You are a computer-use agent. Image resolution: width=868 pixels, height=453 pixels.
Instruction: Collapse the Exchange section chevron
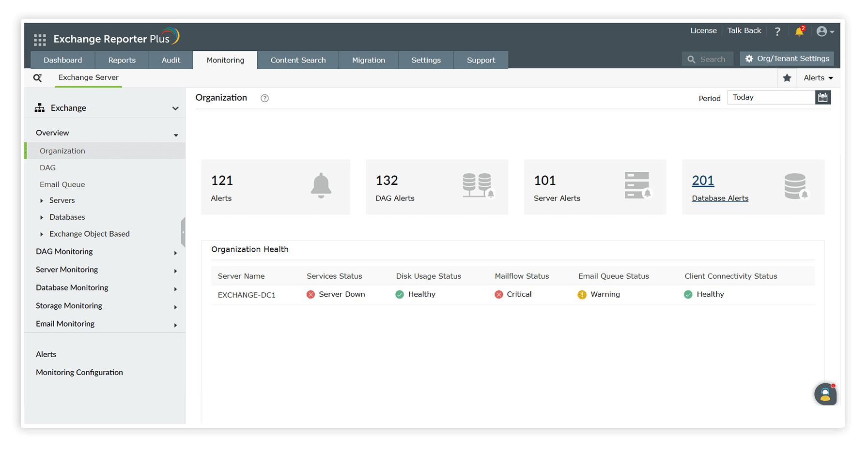(x=175, y=108)
